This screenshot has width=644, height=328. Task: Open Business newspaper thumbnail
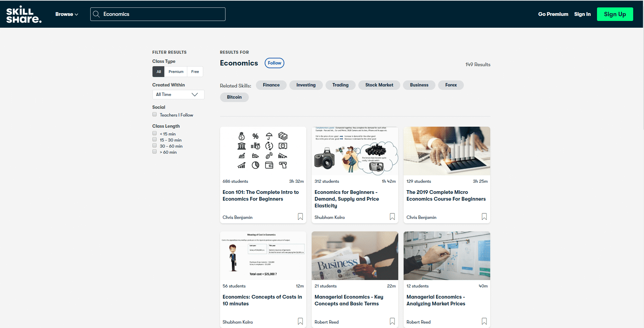(x=355, y=255)
